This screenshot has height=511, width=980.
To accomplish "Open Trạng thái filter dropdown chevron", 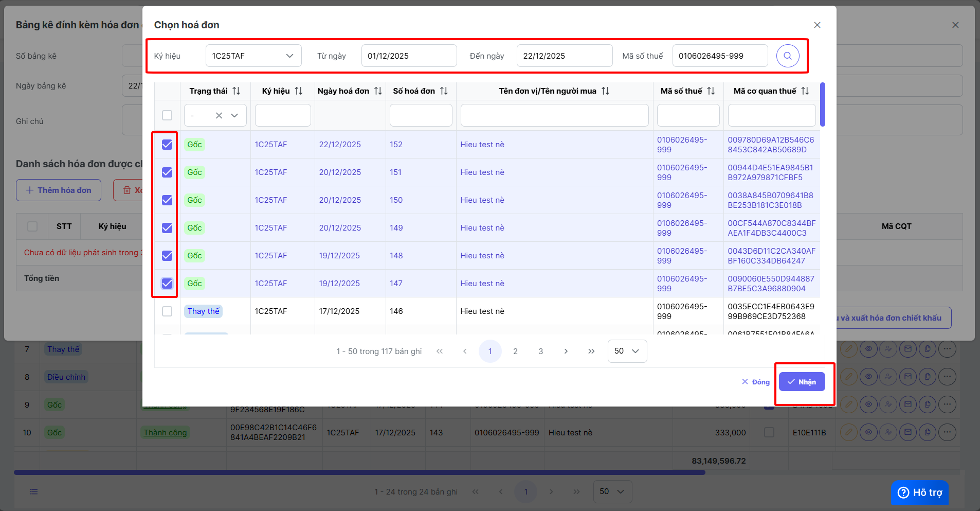I will 234,115.
